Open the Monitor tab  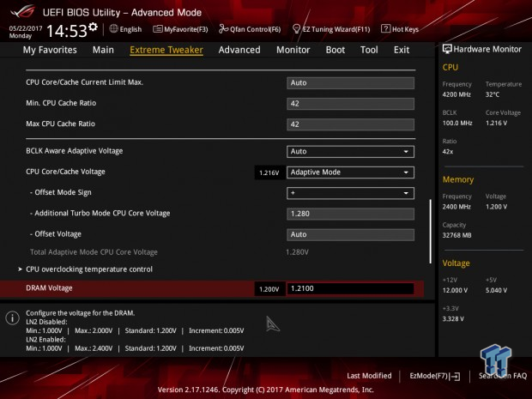[293, 50]
